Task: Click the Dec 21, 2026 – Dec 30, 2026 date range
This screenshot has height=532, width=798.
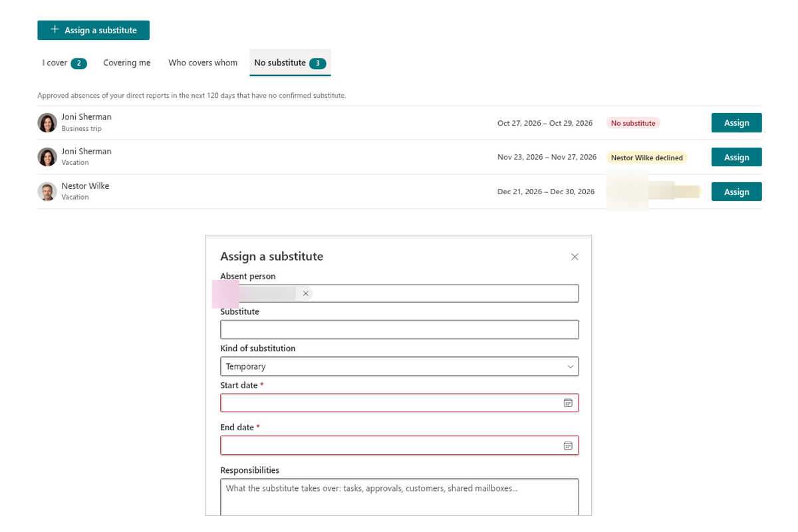Action: pyautogui.click(x=546, y=192)
